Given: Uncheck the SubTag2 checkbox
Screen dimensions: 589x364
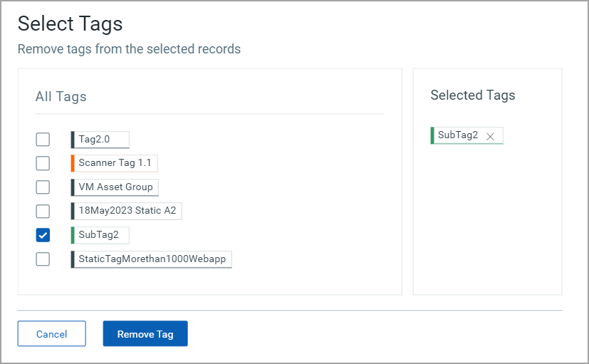Looking at the screenshot, I should (x=43, y=235).
